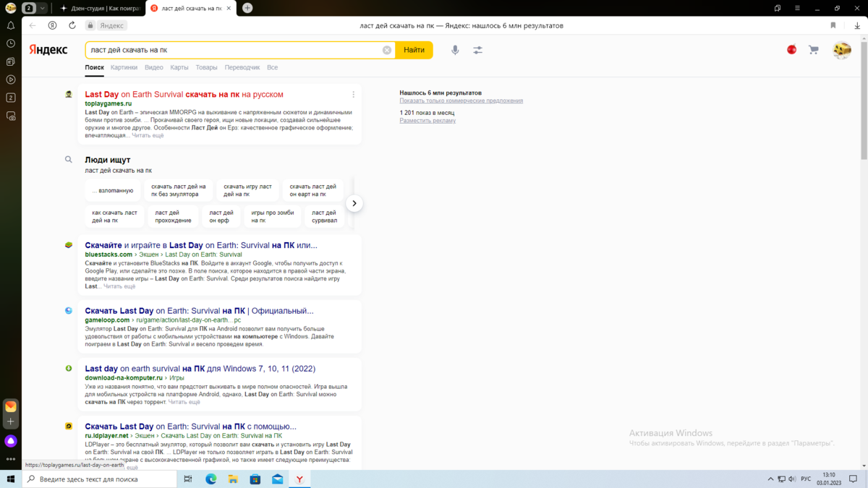Open File Explorer from taskbar
The width and height of the screenshot is (868, 488).
pos(233,479)
